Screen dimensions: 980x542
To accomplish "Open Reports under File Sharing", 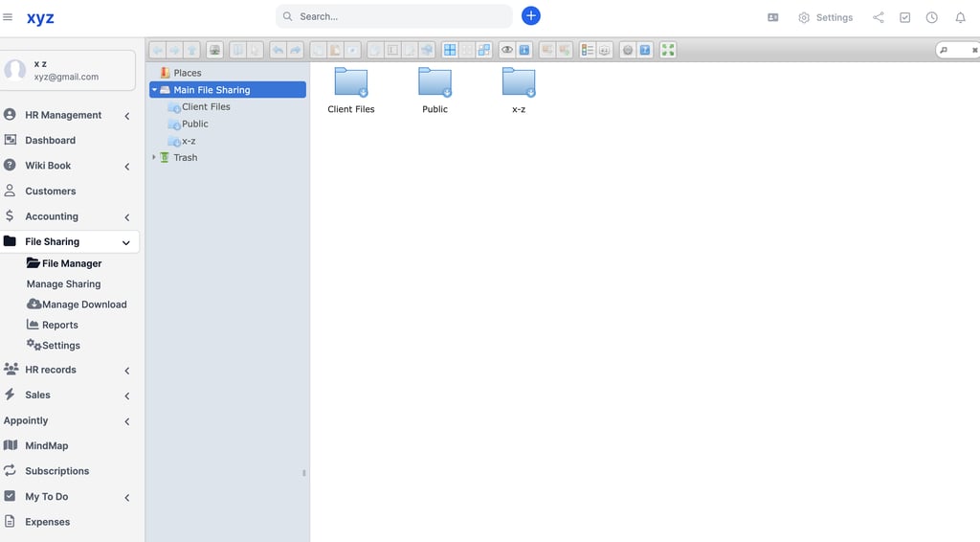I will [x=53, y=325].
